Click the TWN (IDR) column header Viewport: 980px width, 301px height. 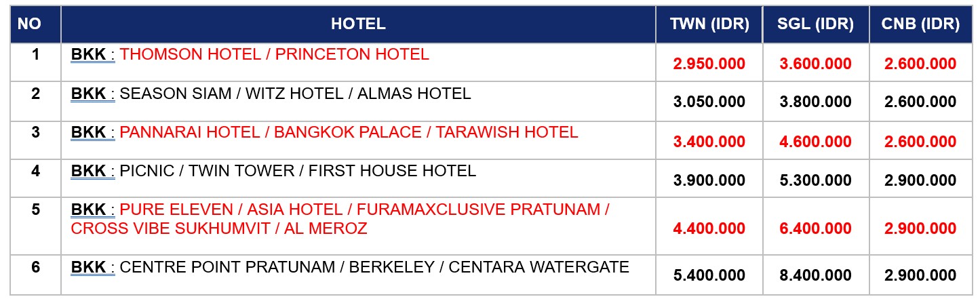(709, 24)
